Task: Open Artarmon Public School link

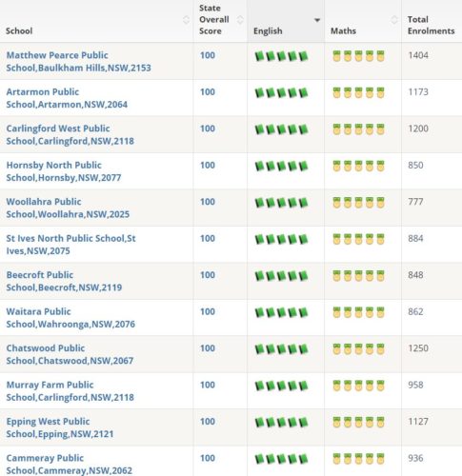Action: pyautogui.click(x=67, y=98)
